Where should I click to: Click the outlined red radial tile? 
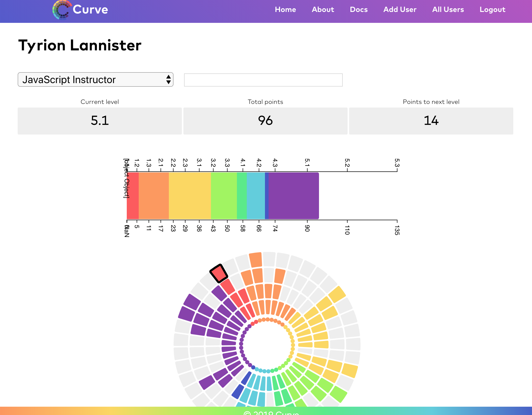click(219, 273)
